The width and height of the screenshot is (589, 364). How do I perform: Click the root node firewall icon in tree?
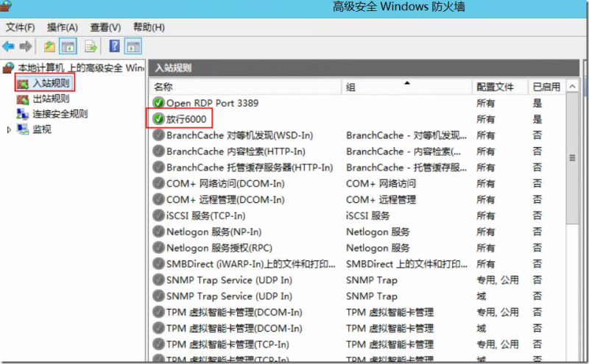coord(8,68)
